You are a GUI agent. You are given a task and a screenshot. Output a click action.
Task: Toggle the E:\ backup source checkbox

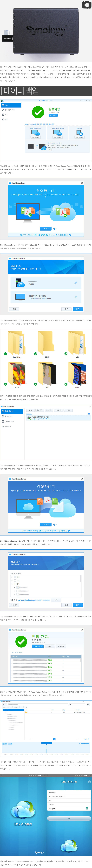point(15,584)
